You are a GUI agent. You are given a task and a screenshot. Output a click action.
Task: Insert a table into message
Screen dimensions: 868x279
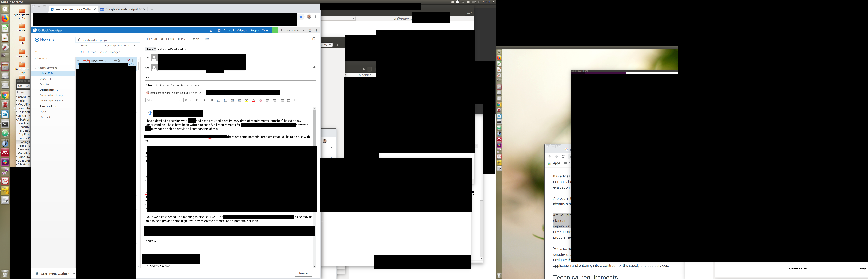(x=288, y=100)
